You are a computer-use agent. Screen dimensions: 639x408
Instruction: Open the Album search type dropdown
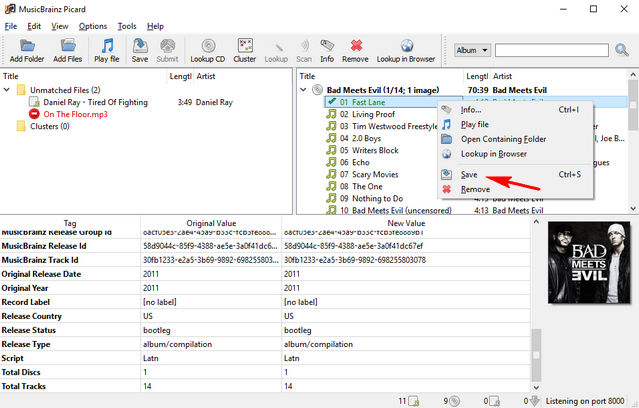[x=470, y=50]
